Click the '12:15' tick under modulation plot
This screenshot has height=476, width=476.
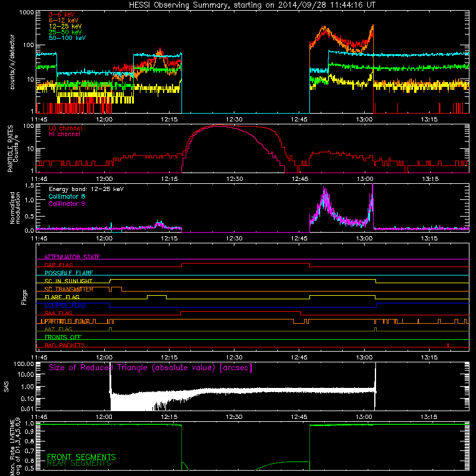169,239
